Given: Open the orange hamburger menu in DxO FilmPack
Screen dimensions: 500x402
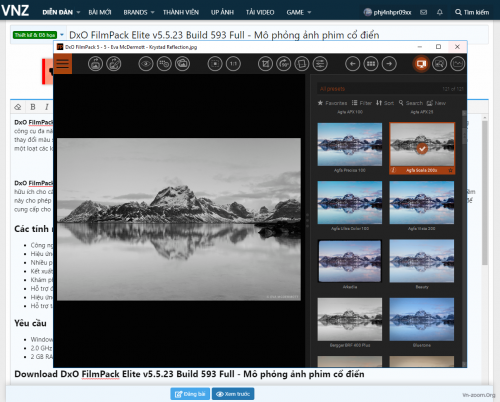Looking at the screenshot, I should pyautogui.click(x=62, y=64).
